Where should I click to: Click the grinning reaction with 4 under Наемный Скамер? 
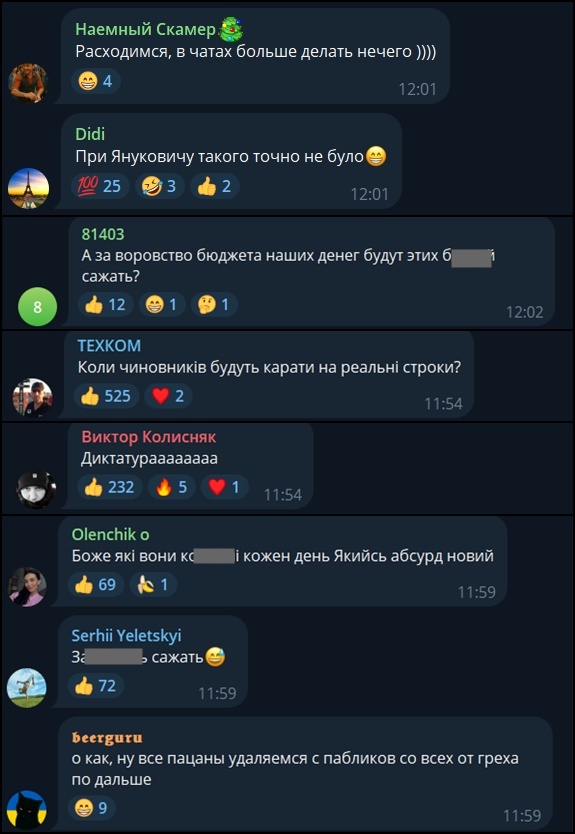point(96,81)
